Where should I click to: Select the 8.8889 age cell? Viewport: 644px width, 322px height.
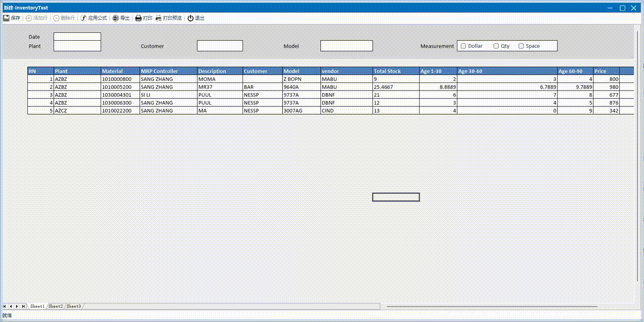pos(438,87)
